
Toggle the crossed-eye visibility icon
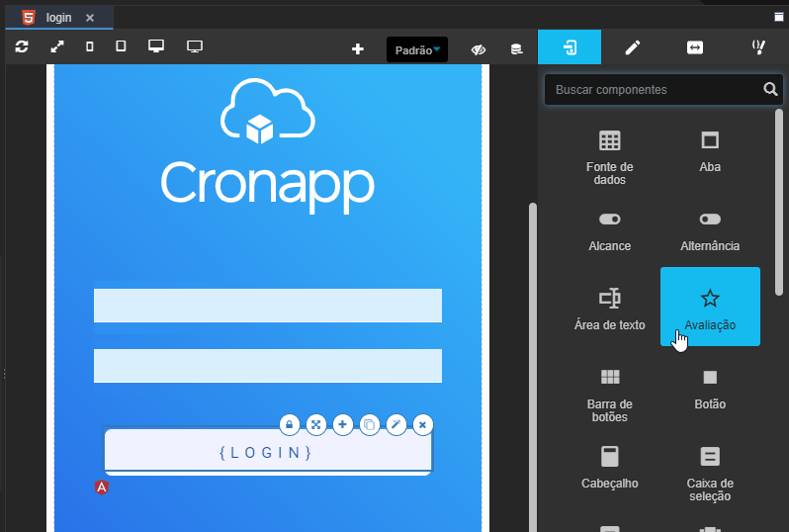[x=478, y=49]
